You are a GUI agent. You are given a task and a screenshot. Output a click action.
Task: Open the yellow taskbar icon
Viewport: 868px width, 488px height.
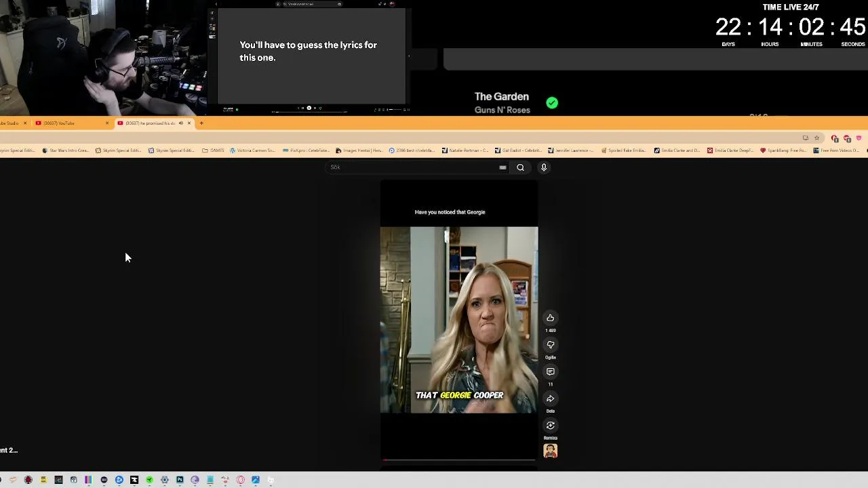[x=43, y=480]
